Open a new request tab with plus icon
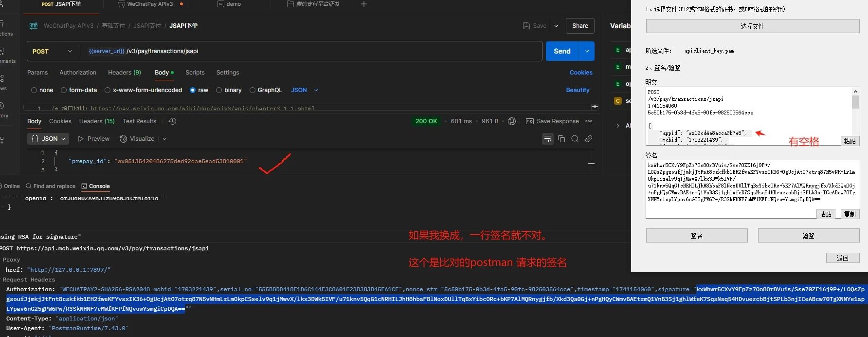This screenshot has height=337, width=868. 363,4
